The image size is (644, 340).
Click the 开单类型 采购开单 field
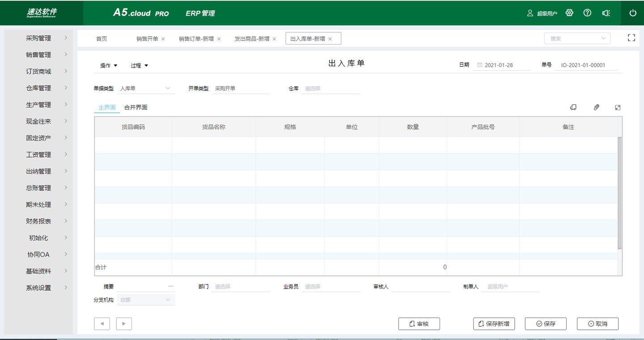pyautogui.click(x=241, y=89)
